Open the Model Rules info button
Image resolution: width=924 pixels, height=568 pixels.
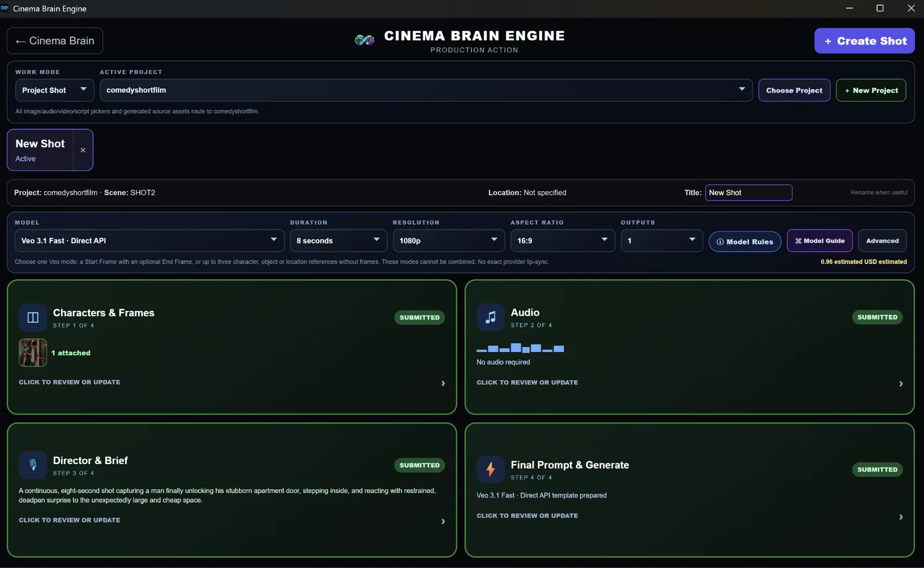745,242
